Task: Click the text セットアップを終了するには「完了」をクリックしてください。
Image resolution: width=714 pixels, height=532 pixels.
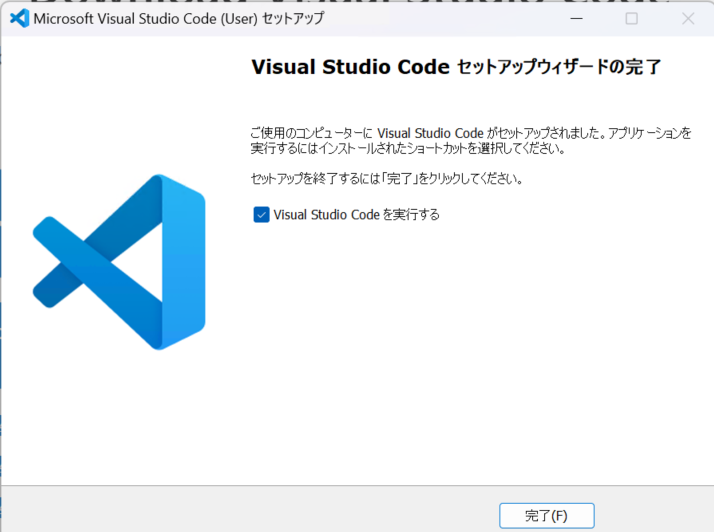Action: tap(387, 179)
